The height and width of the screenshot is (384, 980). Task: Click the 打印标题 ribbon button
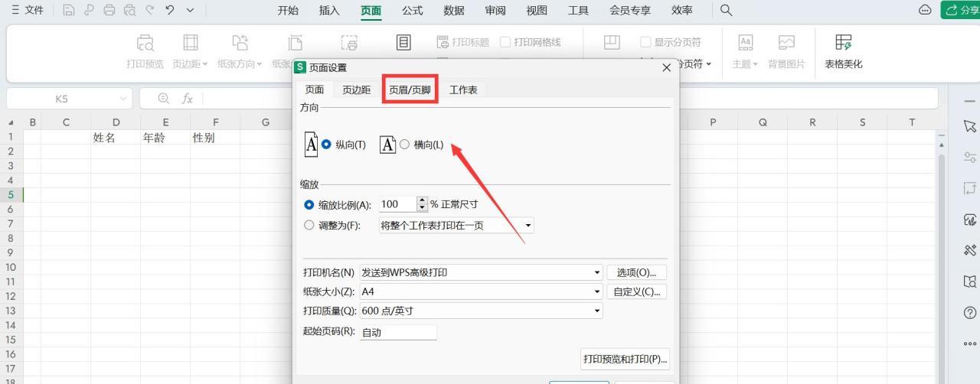pyautogui.click(x=462, y=42)
